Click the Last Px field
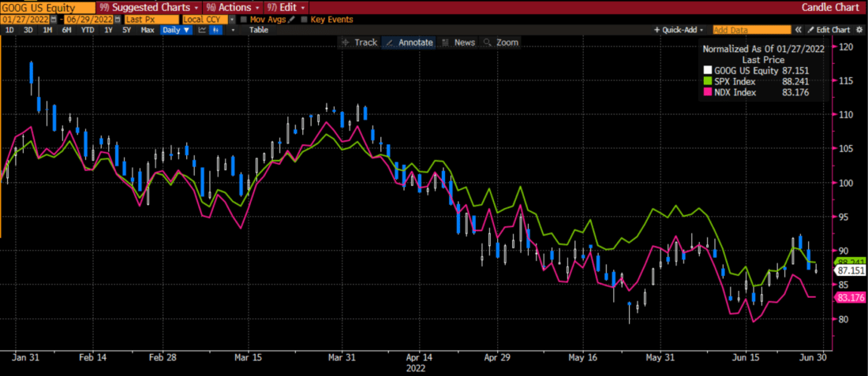The image size is (868, 376). (x=152, y=20)
